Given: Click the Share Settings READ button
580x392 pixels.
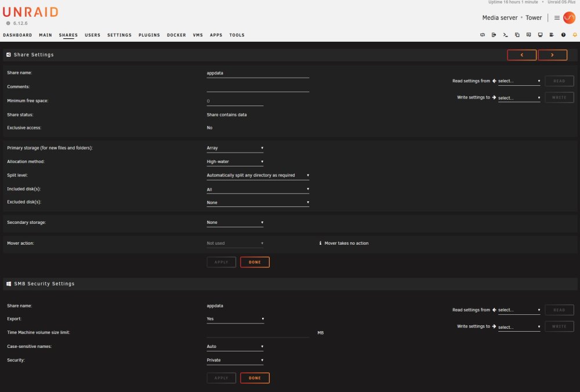Looking at the screenshot, I should tap(559, 81).
